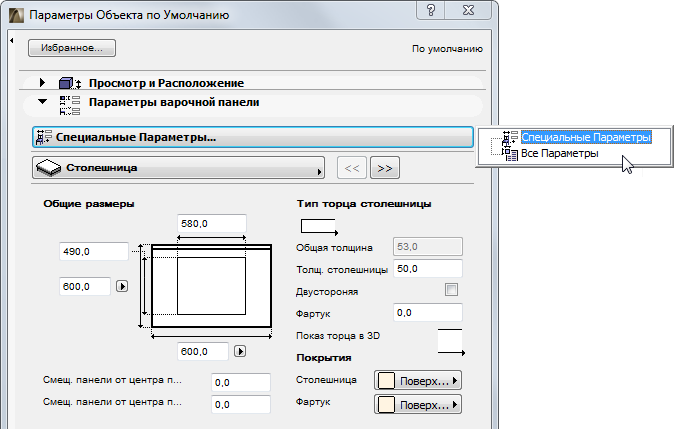This screenshot has width=674, height=429.
Task: Click the Тип торца столешницы heading
Action: click(x=364, y=204)
